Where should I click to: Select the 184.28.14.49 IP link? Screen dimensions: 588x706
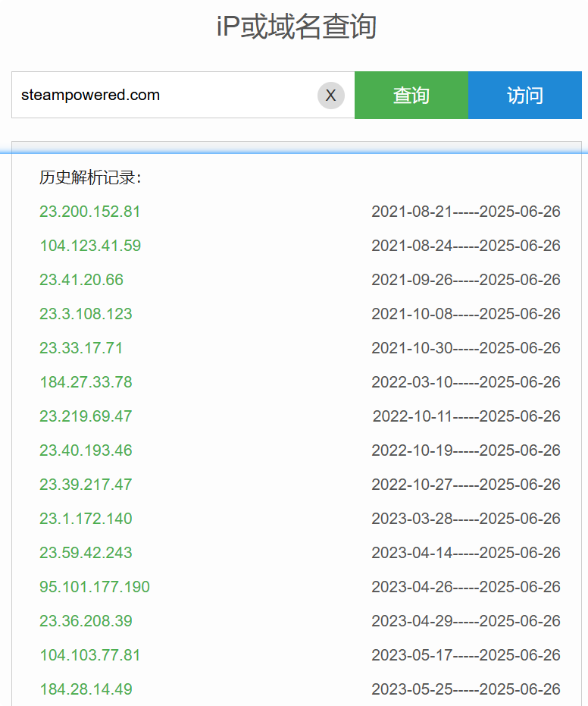click(86, 689)
